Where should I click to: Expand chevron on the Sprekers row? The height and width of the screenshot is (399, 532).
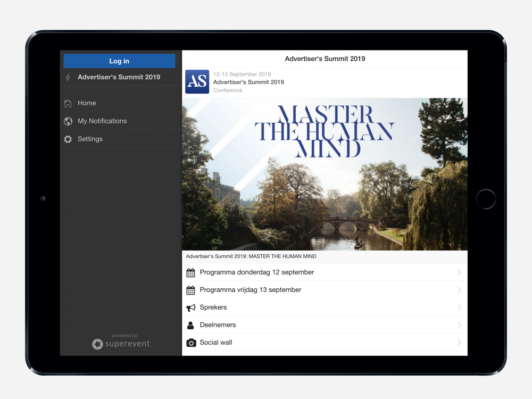(x=459, y=307)
